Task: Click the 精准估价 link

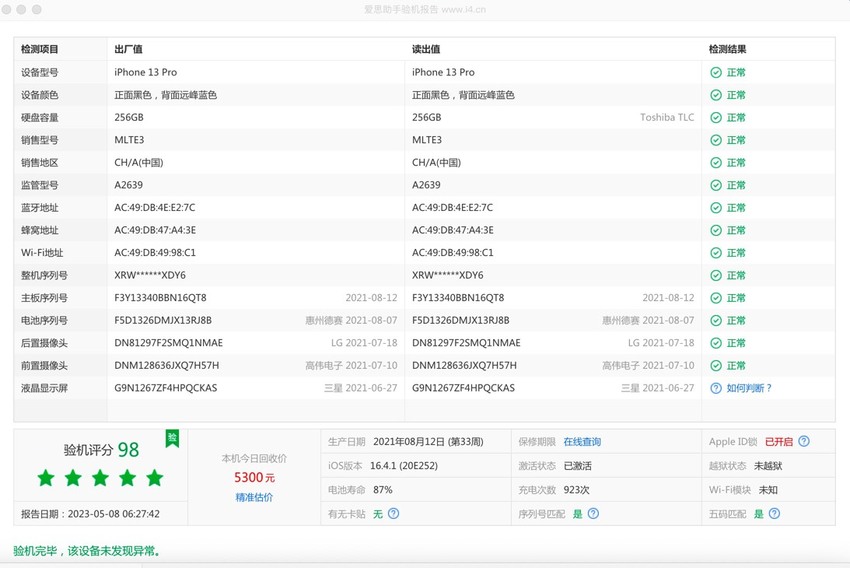Action: click(x=254, y=497)
